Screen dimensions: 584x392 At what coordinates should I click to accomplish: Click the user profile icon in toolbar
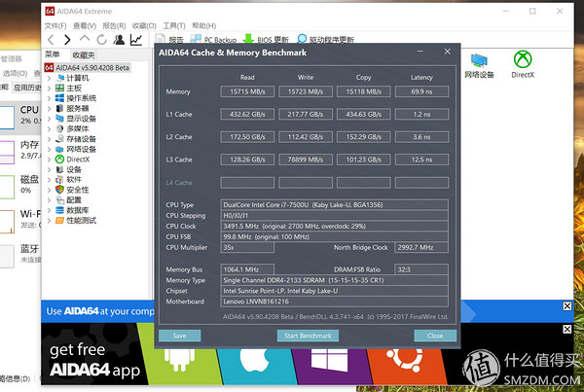pyautogui.click(x=118, y=40)
